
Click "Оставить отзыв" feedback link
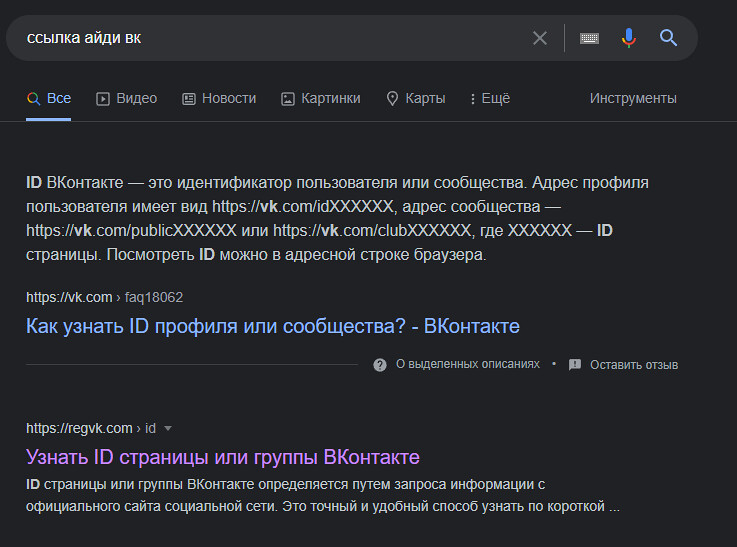tap(634, 365)
